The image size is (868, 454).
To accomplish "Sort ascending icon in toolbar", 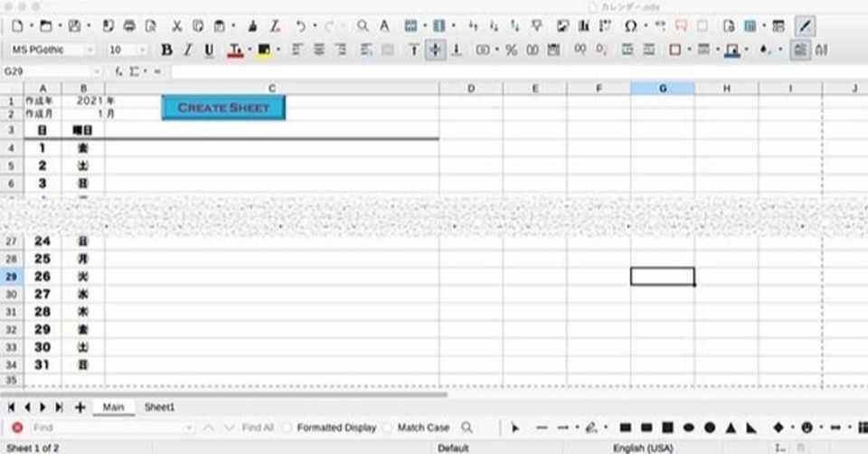I will 495,26.
